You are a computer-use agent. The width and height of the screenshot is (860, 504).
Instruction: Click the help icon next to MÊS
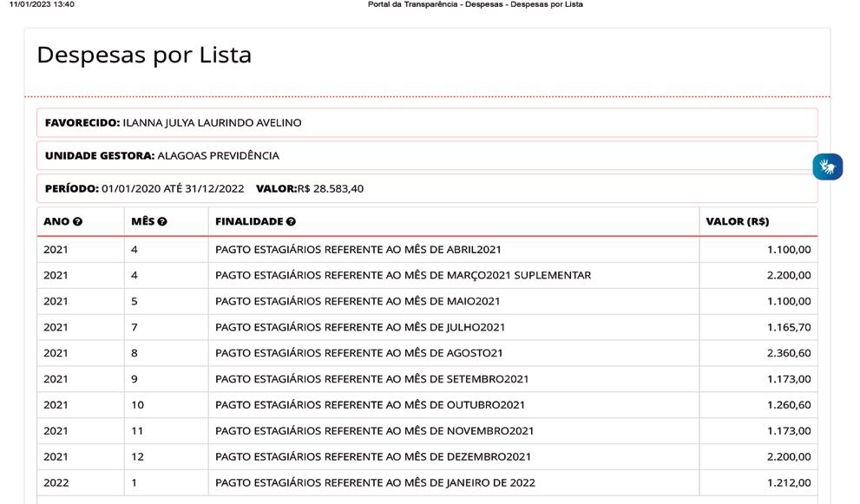point(162,221)
